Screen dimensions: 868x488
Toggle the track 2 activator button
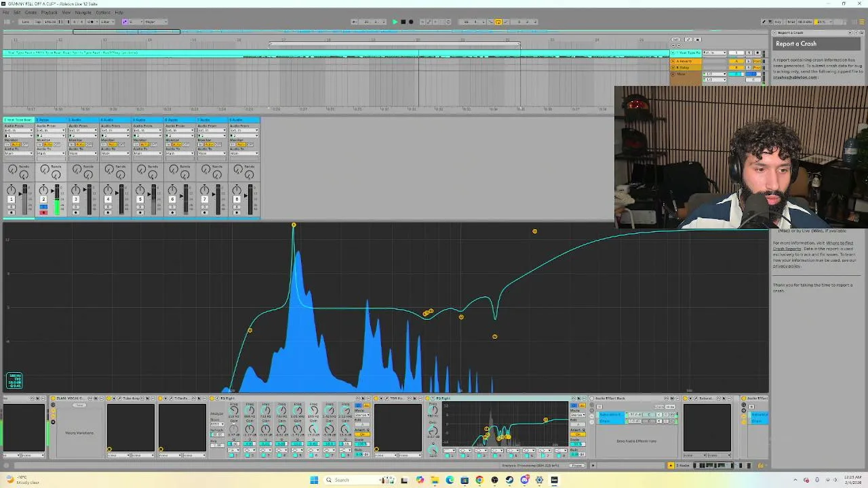tap(43, 199)
